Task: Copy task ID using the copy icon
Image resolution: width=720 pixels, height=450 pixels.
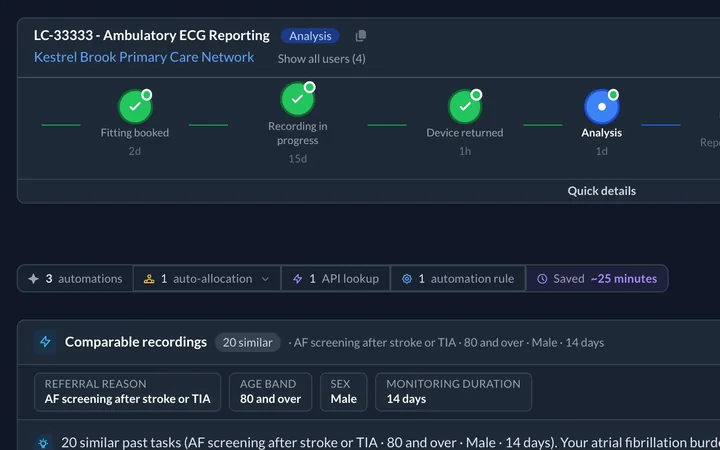Action: pos(361,36)
